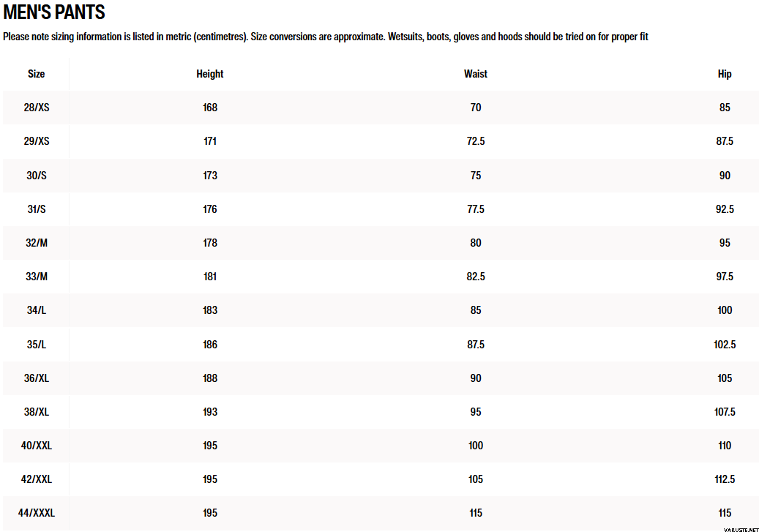The height and width of the screenshot is (532, 759).
Task: Click the MEN'S PANTS heading
Action: 54,12
